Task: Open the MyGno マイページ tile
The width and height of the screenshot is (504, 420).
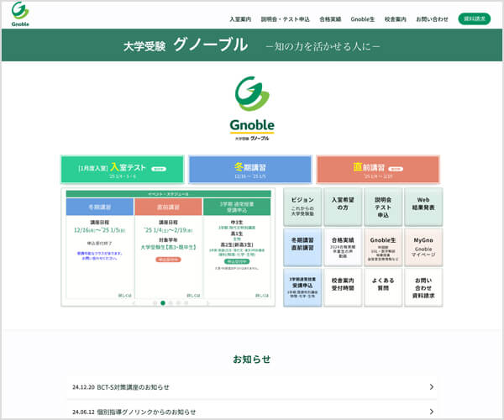Action: pyautogui.click(x=423, y=247)
